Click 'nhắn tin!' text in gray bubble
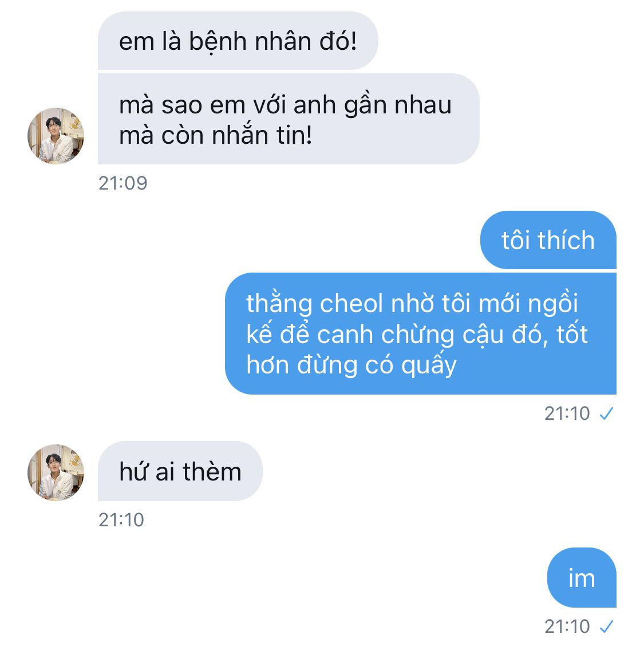The width and height of the screenshot is (644, 650). click(x=262, y=136)
